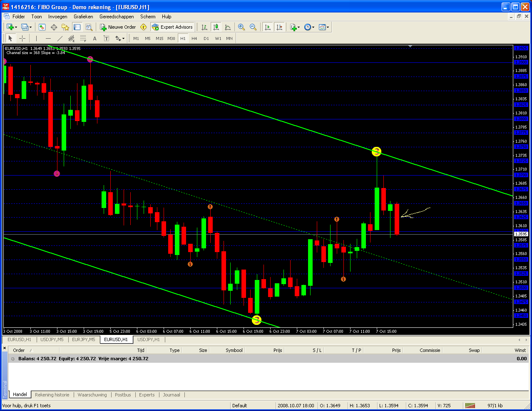Select the text label tool
This screenshot has height=411, width=532.
(107, 38)
